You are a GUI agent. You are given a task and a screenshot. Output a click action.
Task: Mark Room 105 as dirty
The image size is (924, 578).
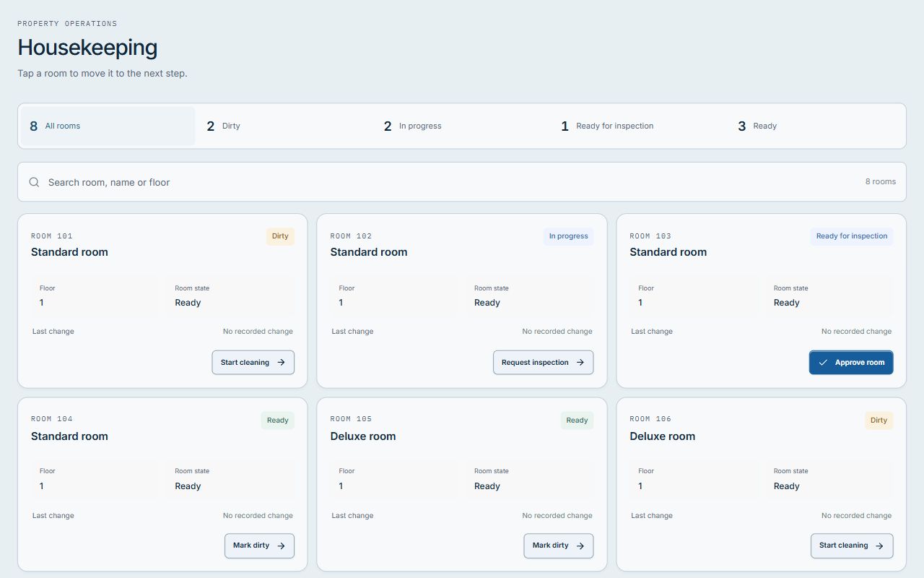point(559,545)
